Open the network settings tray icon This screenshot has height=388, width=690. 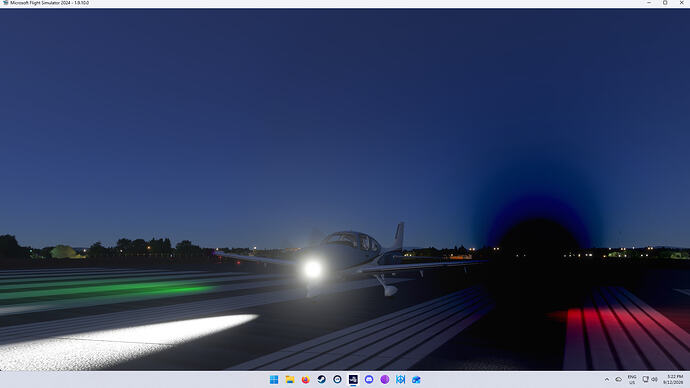(x=646, y=379)
